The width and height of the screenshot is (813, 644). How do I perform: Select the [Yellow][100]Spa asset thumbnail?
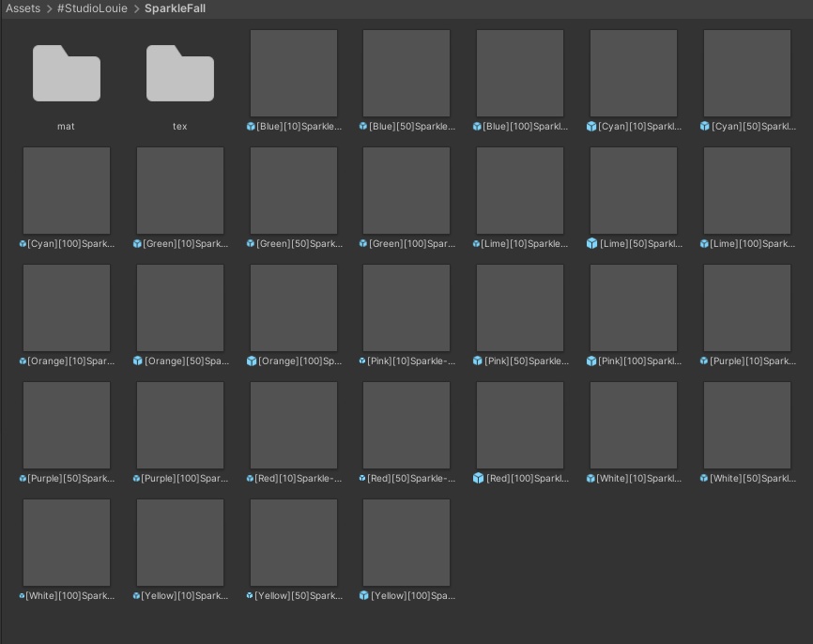[406, 543]
